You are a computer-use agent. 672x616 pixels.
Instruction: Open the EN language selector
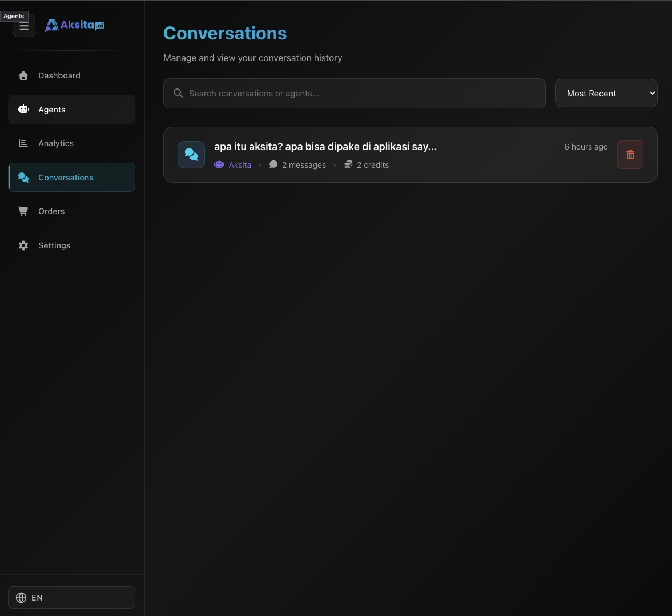coord(71,597)
